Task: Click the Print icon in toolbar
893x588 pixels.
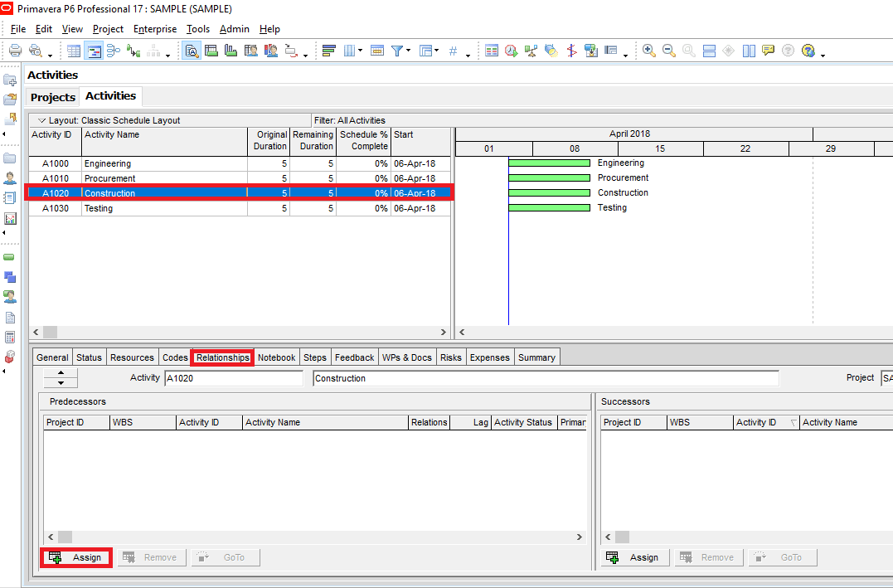Action: (x=16, y=51)
